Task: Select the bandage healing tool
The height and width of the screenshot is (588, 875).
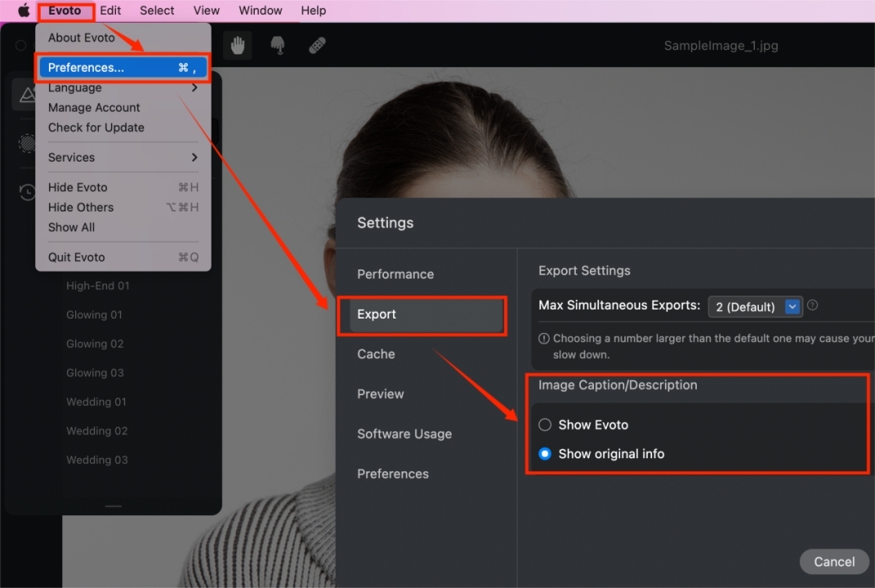Action: [x=318, y=46]
